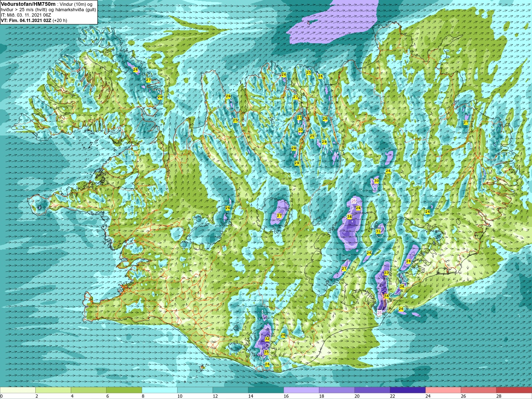Choose the red 28+ m/s legend swatch
Screen dimensions: 532x399
[514, 390]
